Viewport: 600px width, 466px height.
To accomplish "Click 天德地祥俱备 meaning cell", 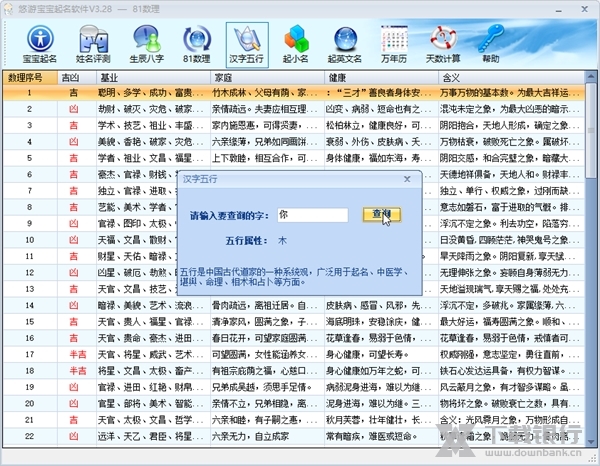I will (x=510, y=175).
